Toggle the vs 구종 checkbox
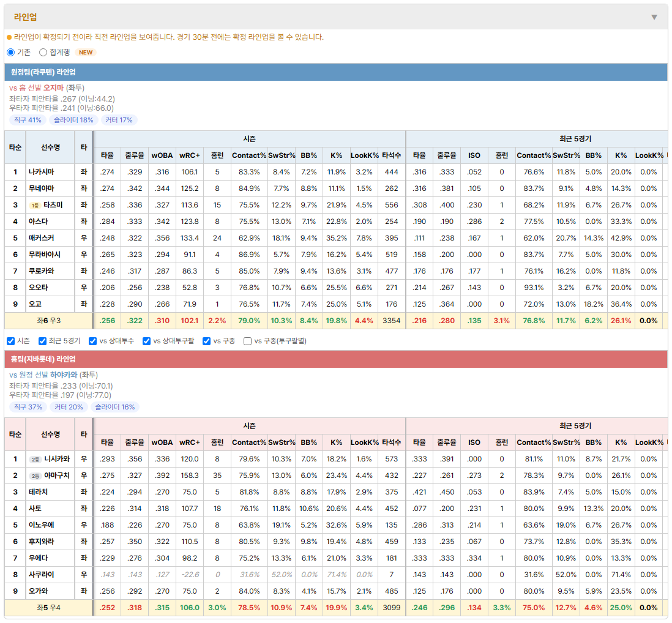 (x=207, y=341)
